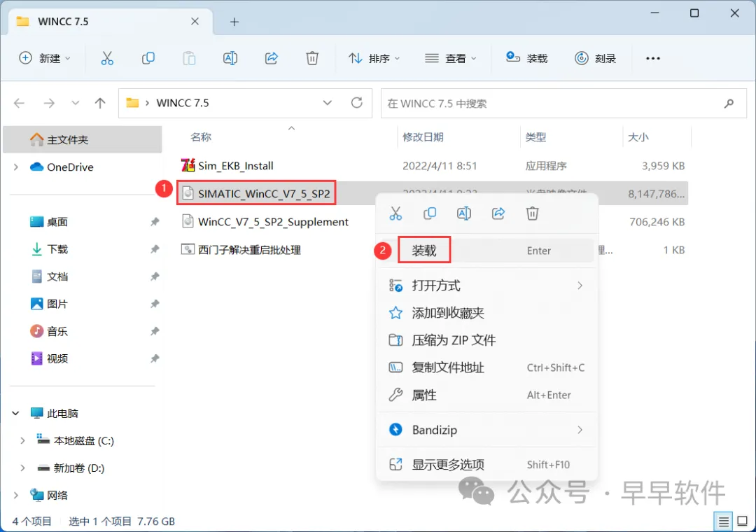Collapse the 此电脑 tree node
Image resolution: width=756 pixels, height=532 pixels.
[x=16, y=413]
